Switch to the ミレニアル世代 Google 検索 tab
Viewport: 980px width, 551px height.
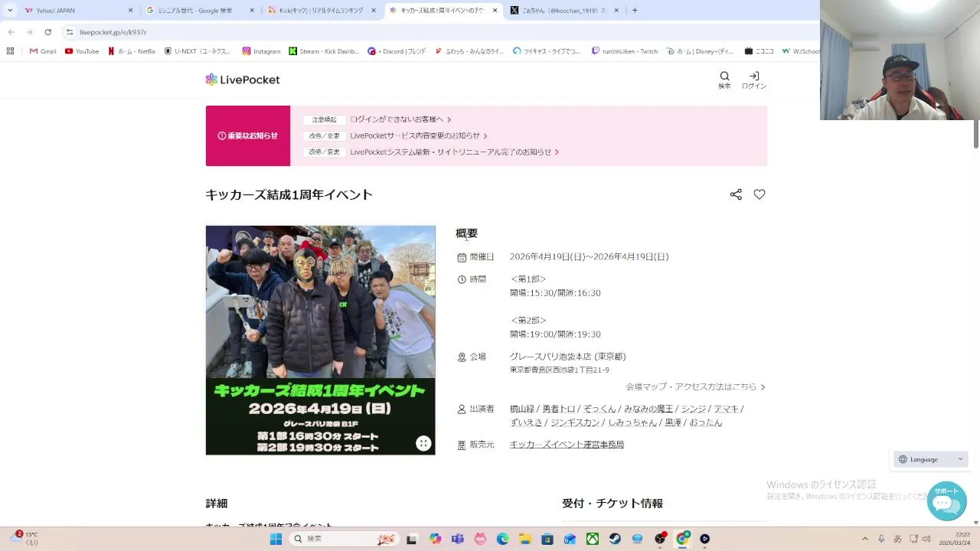[x=199, y=11]
